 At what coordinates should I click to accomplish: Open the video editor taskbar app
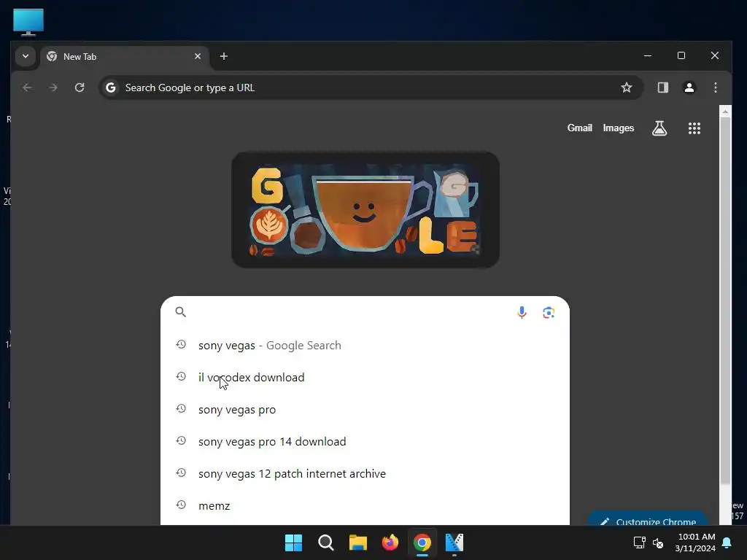[454, 542]
